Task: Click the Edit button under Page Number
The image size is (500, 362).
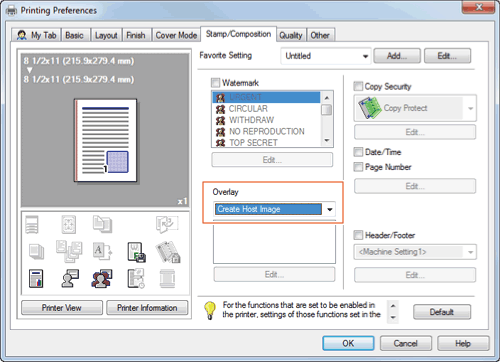Action: tap(415, 186)
